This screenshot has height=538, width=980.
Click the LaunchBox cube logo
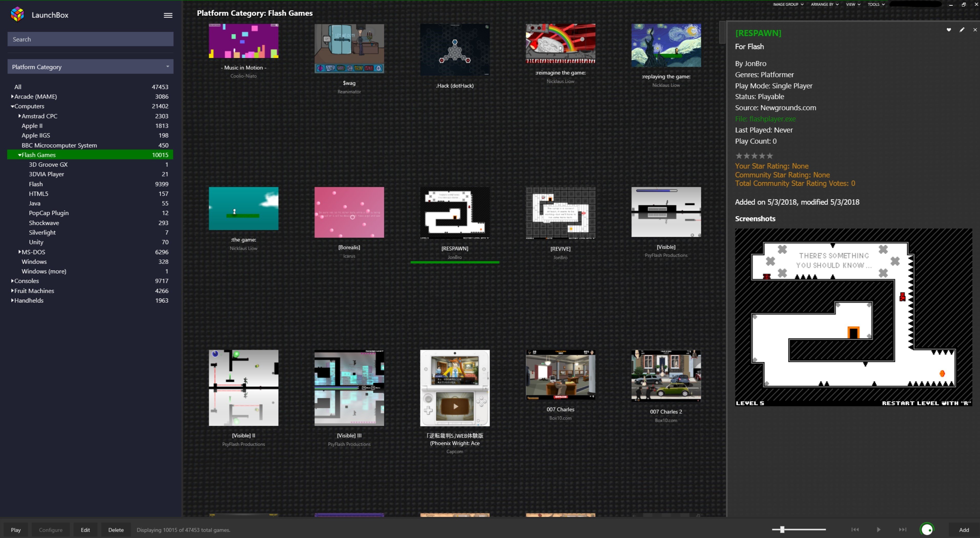point(17,14)
